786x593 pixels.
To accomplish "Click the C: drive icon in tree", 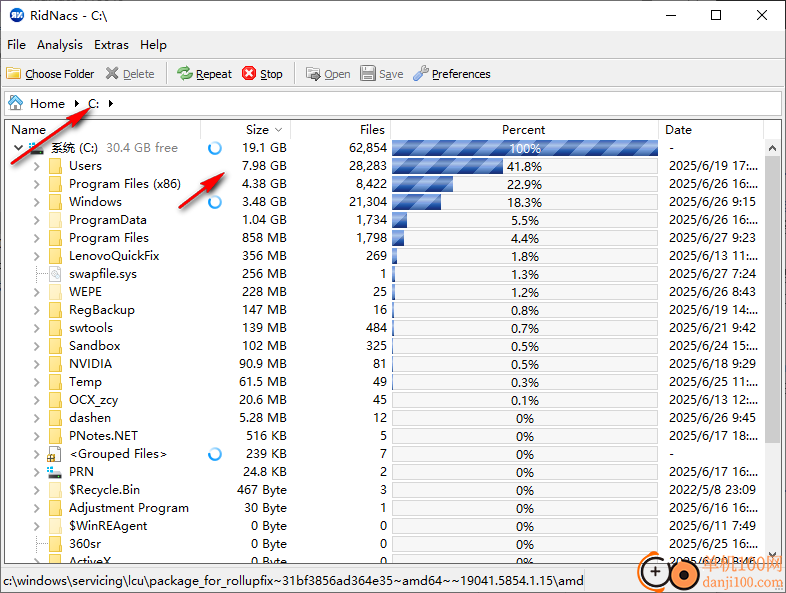I will pyautogui.click(x=36, y=148).
